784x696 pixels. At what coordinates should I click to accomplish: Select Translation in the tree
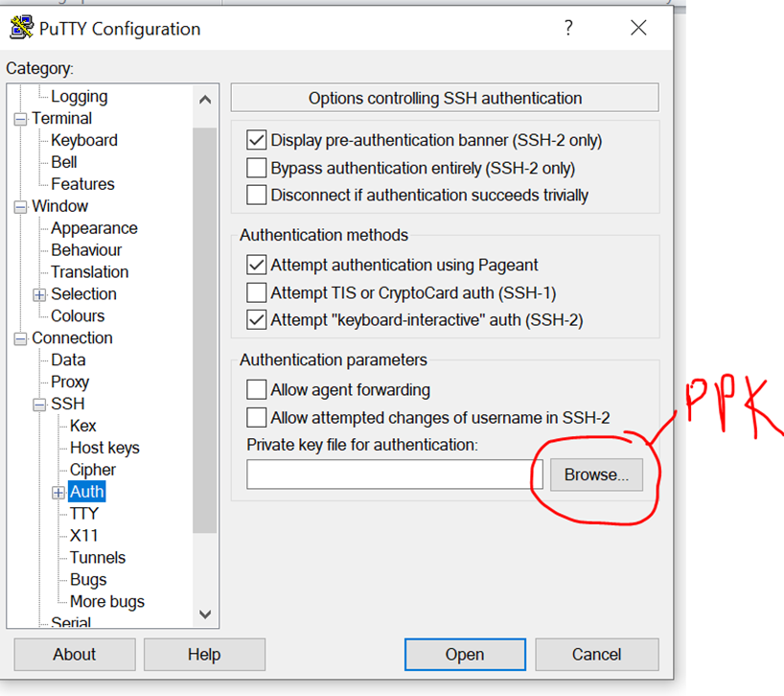tap(89, 272)
